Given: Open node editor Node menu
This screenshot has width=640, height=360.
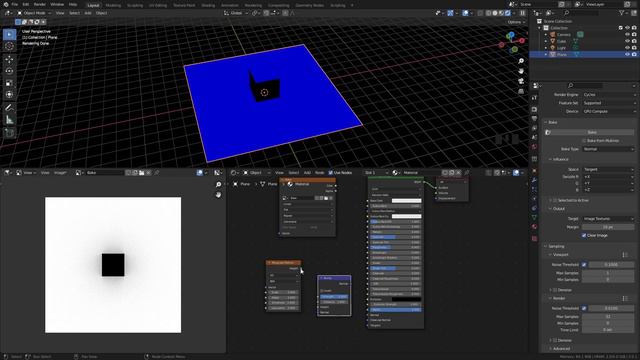Looking at the screenshot, I should [320, 173].
